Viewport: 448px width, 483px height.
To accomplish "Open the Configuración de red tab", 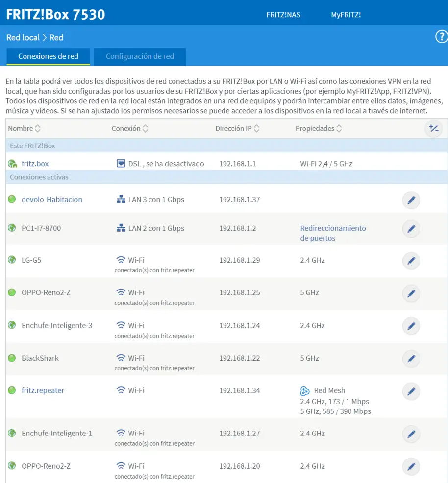I will [x=140, y=56].
